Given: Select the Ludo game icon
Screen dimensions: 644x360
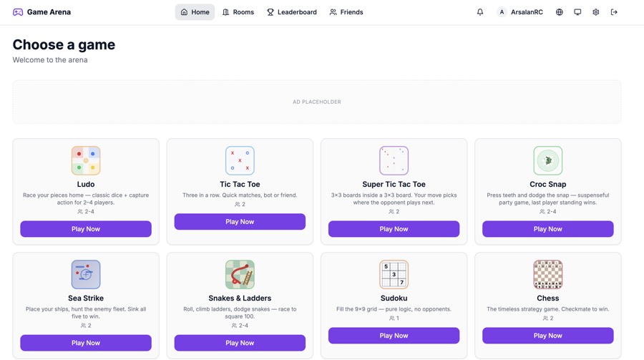Looking at the screenshot, I should (86, 161).
